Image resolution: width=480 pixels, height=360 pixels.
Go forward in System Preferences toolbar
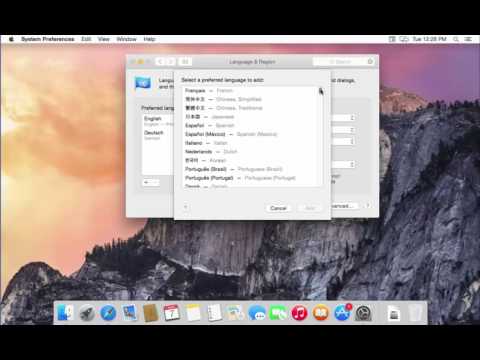170,62
